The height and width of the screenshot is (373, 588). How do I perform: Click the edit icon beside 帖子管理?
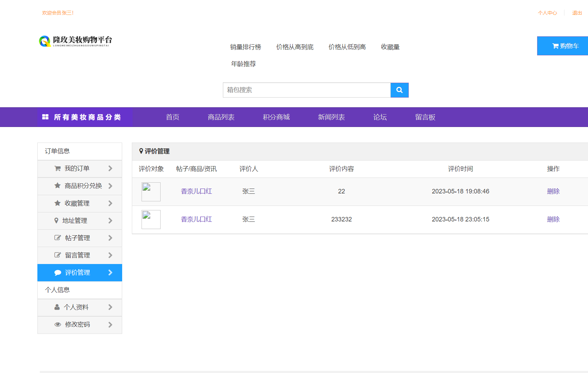pyautogui.click(x=57, y=238)
